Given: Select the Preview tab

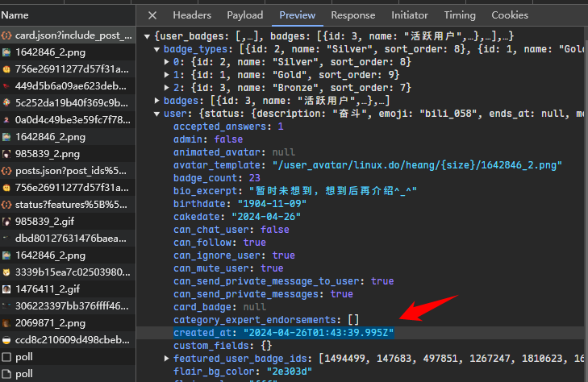Looking at the screenshot, I should pos(298,15).
